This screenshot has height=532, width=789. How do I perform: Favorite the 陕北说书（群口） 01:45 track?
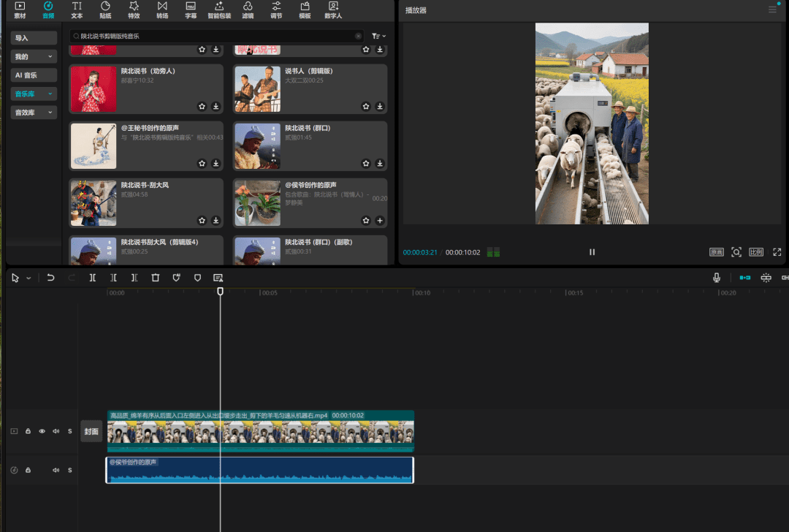366,163
